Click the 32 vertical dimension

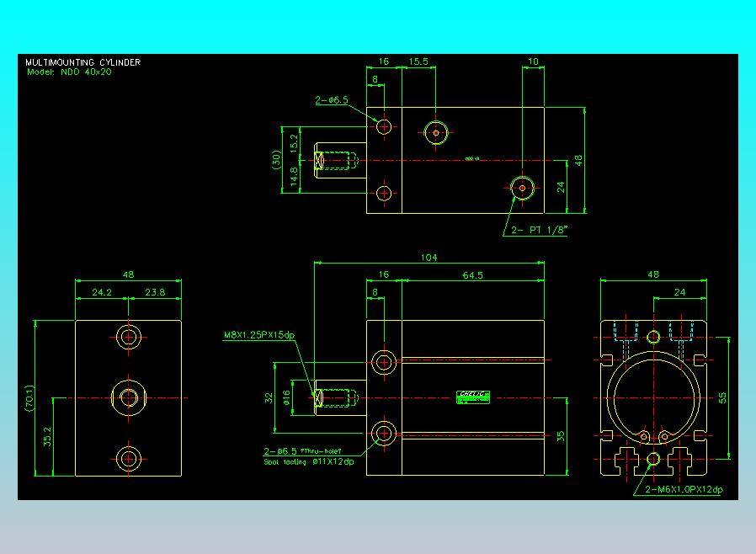pyautogui.click(x=269, y=397)
